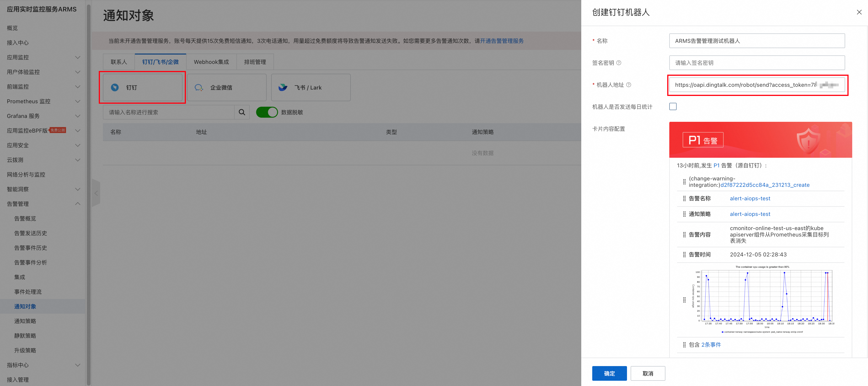Viewport: 868px width, 386px height.
Task: Open 网络分析与监控 in sidebar
Action: click(x=26, y=174)
